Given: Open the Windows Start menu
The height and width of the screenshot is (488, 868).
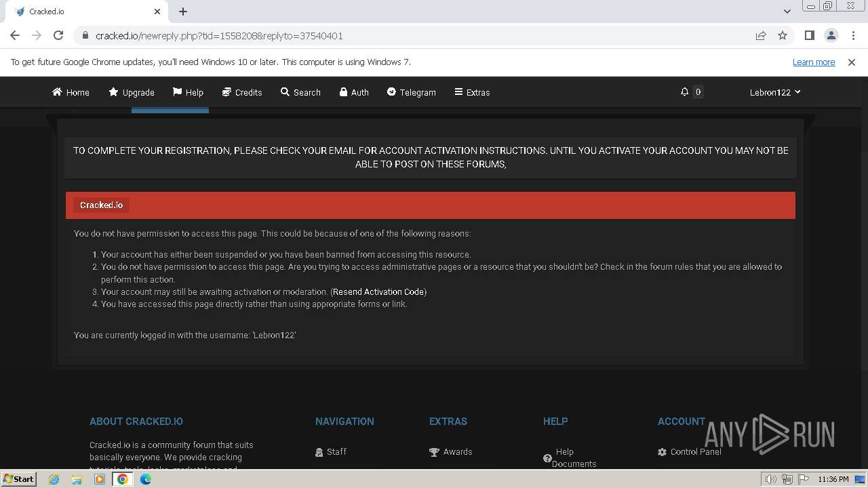Looking at the screenshot, I should [19, 479].
